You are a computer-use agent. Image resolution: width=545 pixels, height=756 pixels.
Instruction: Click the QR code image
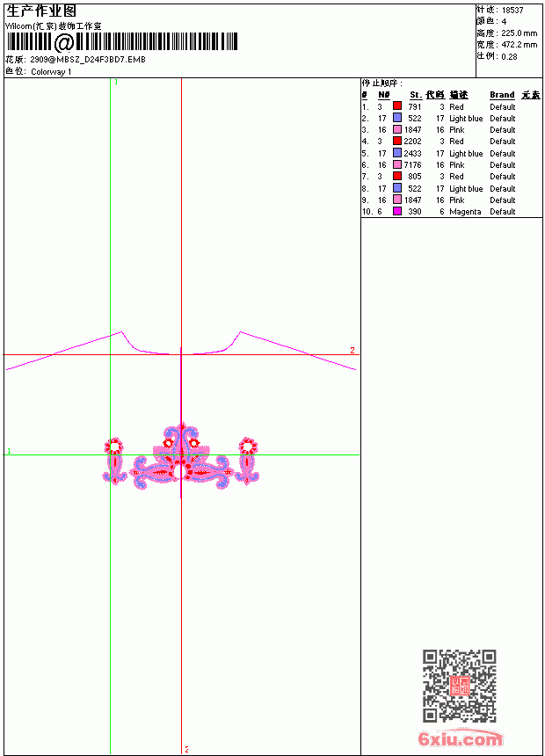point(460,686)
